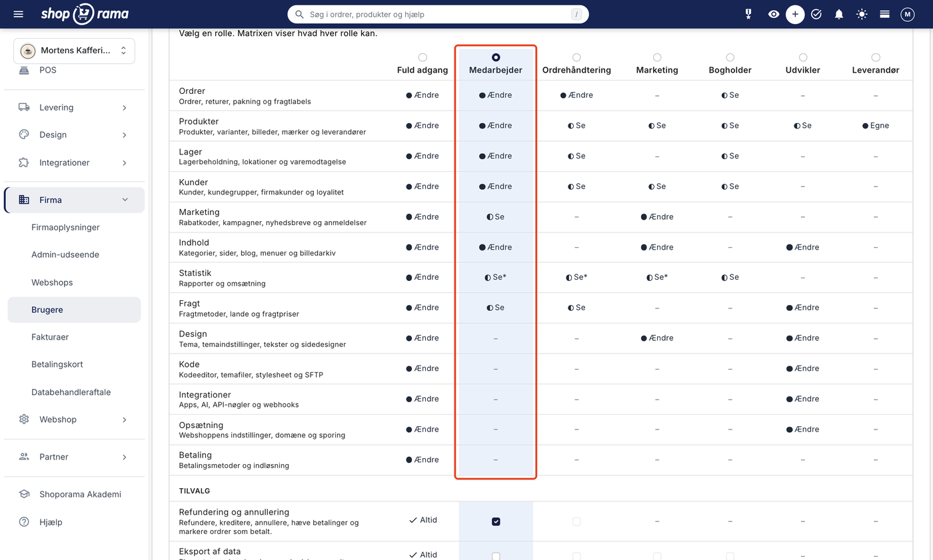Expand the Integrationer sidebar section
The height and width of the screenshot is (560, 933).
(74, 162)
